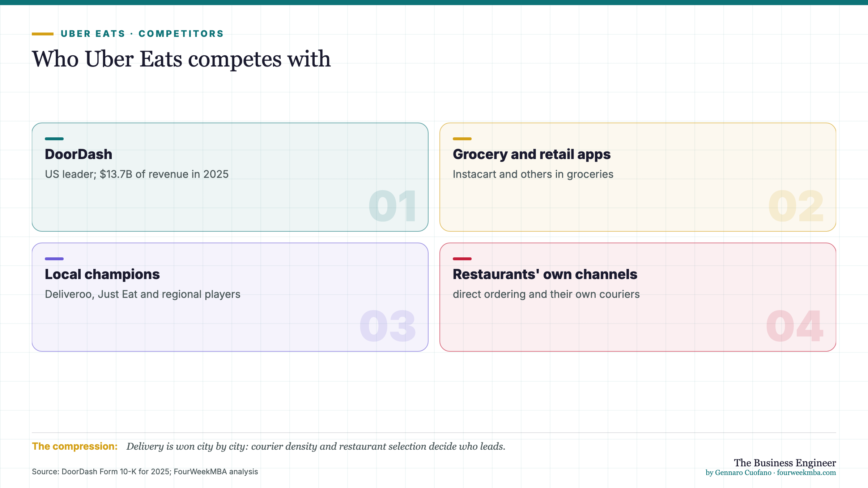Click 'The Business Engineer' brand name
The height and width of the screenshot is (488, 868).
click(785, 463)
